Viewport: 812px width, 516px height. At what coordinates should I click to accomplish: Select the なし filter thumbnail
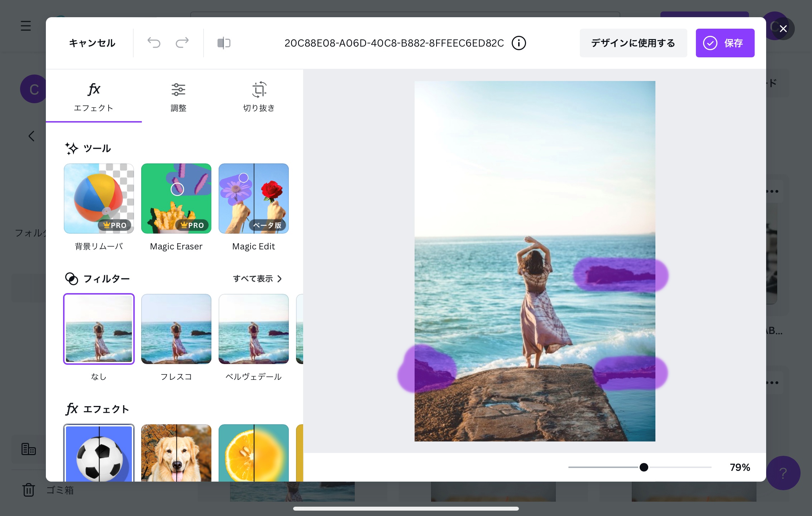coord(99,329)
